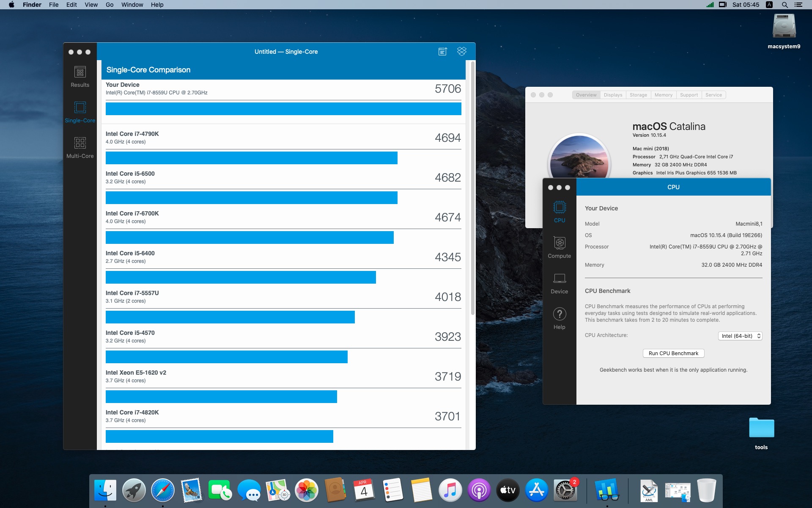
Task: Open the Storage tab in About This Mac
Action: point(638,95)
